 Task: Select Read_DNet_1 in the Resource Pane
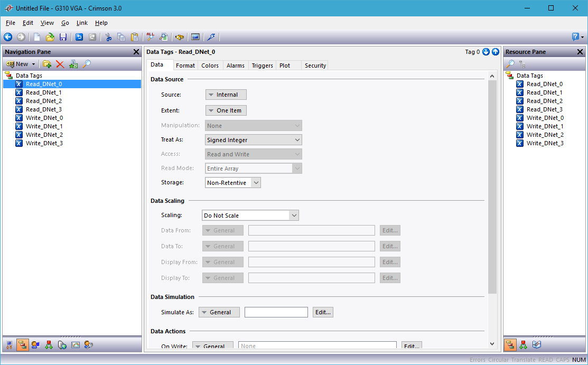[545, 92]
